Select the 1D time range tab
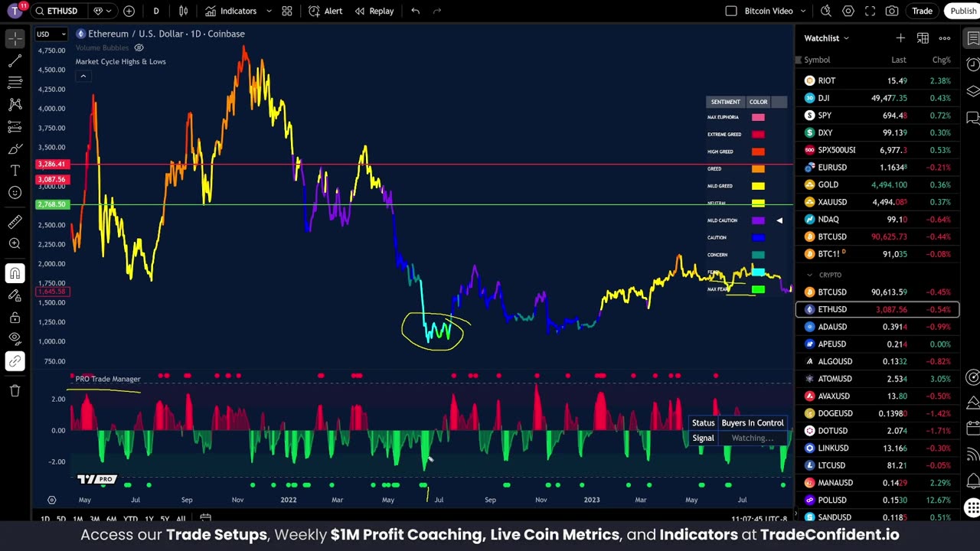Image resolution: width=980 pixels, height=551 pixels. (x=44, y=519)
